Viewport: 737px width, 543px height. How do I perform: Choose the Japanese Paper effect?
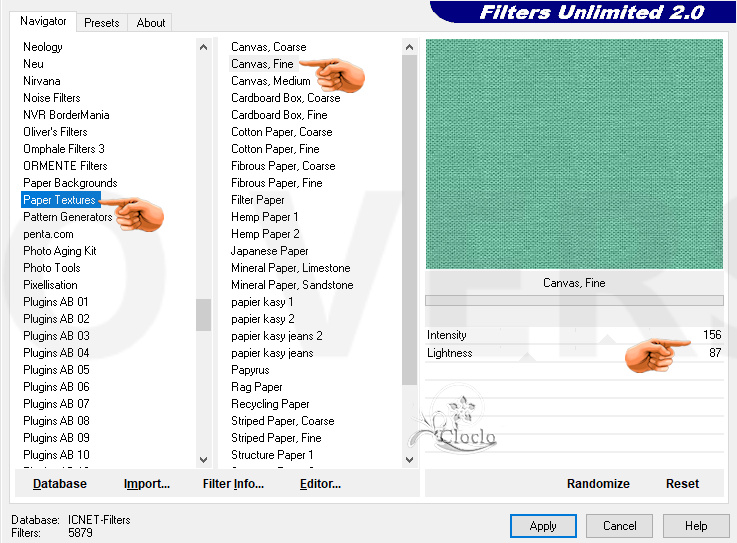(269, 251)
